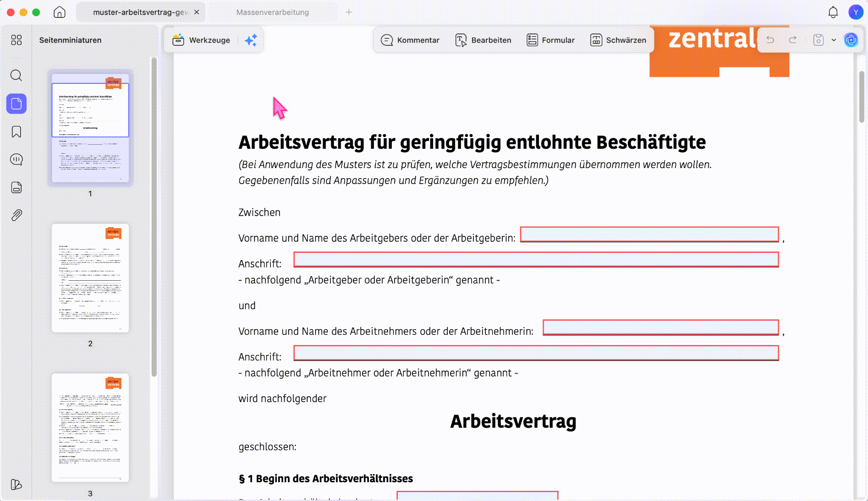Click the AI sparkle icon
The image size is (868, 501).
tap(251, 40)
